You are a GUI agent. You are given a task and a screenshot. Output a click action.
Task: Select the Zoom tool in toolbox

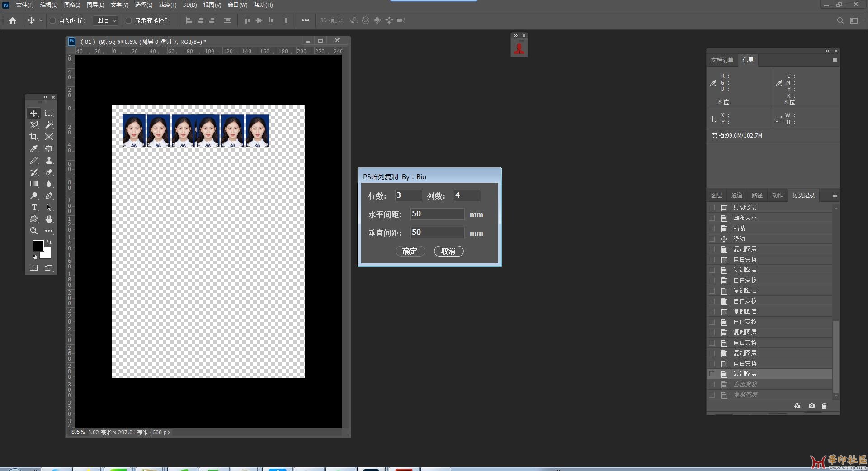34,231
